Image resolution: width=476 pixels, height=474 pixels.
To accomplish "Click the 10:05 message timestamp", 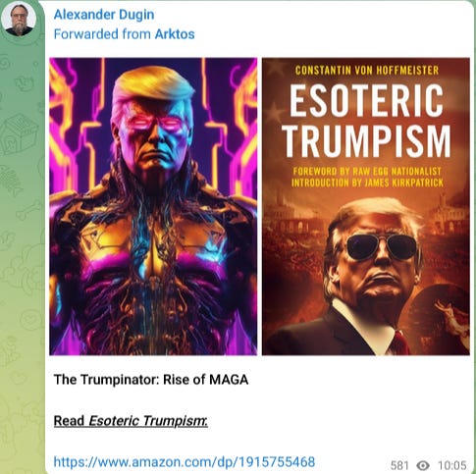I will (x=452, y=465).
